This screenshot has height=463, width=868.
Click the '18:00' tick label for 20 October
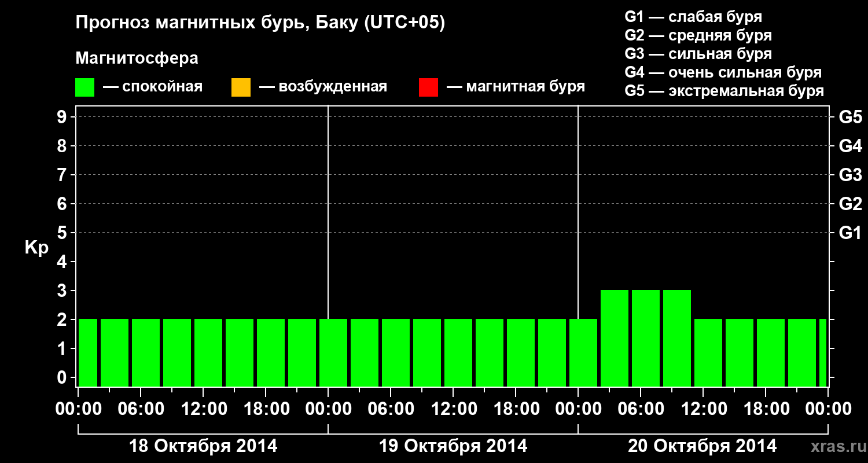766,409
